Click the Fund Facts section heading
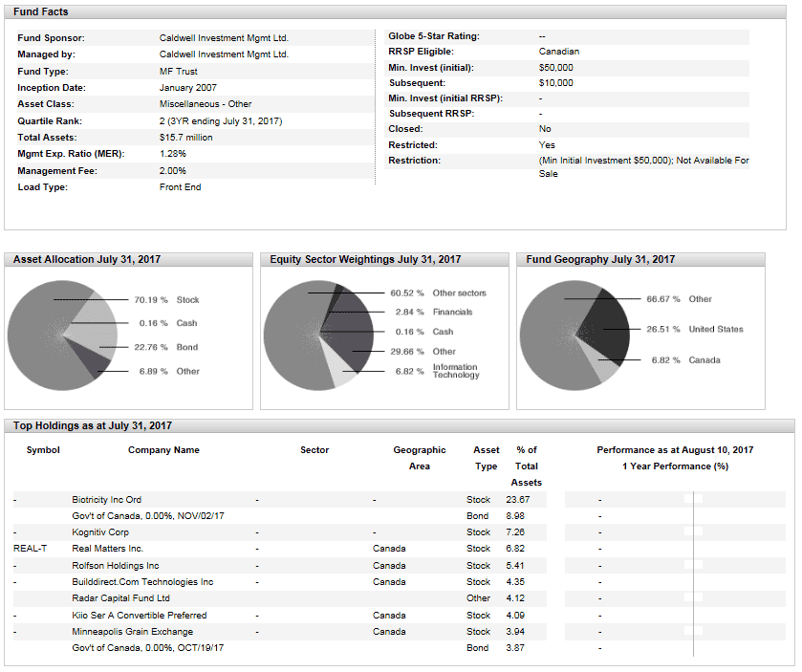The height and width of the screenshot is (672, 802). pos(40,11)
